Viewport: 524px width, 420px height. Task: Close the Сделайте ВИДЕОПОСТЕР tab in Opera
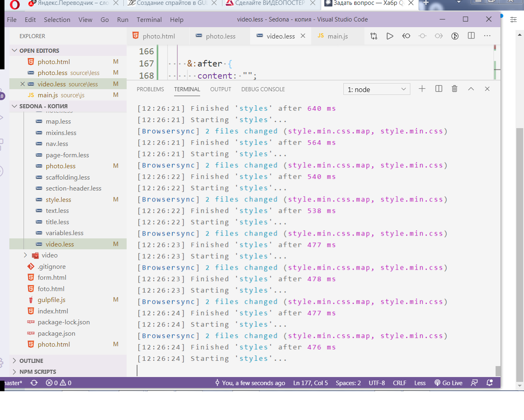click(x=313, y=3)
